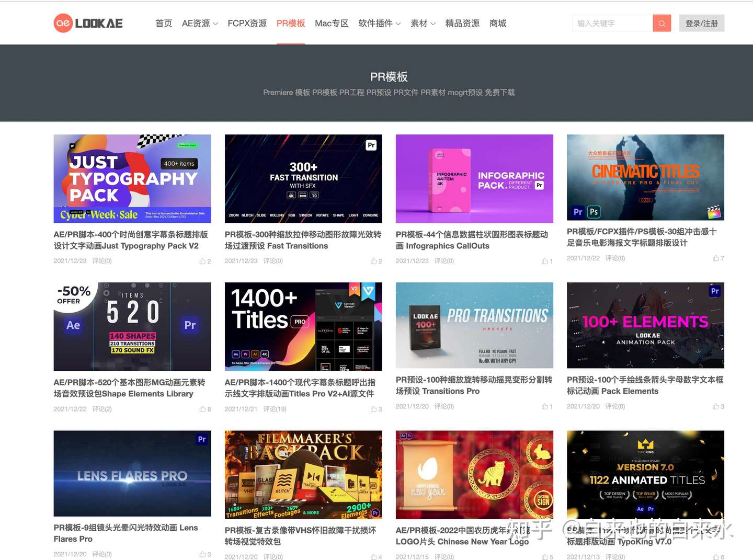Image resolution: width=753 pixels, height=560 pixels.
Task: Like the Just Typography Pack V2 post
Action: [205, 261]
